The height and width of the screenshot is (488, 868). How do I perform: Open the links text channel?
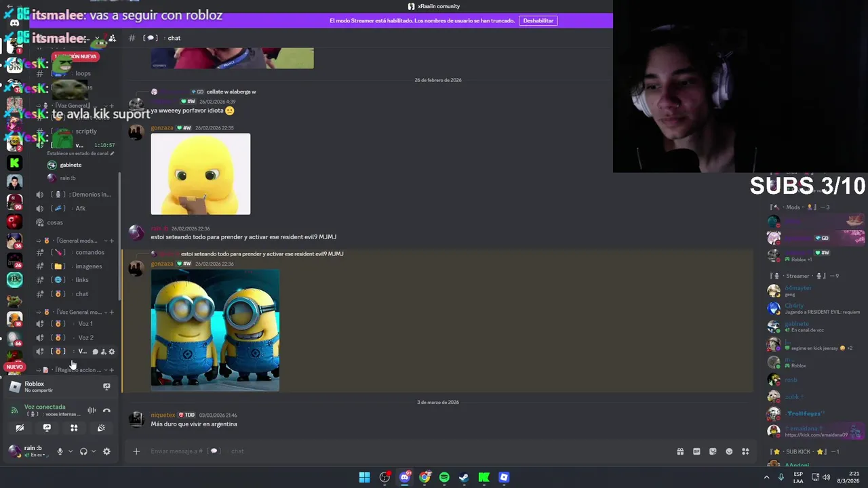point(76,280)
